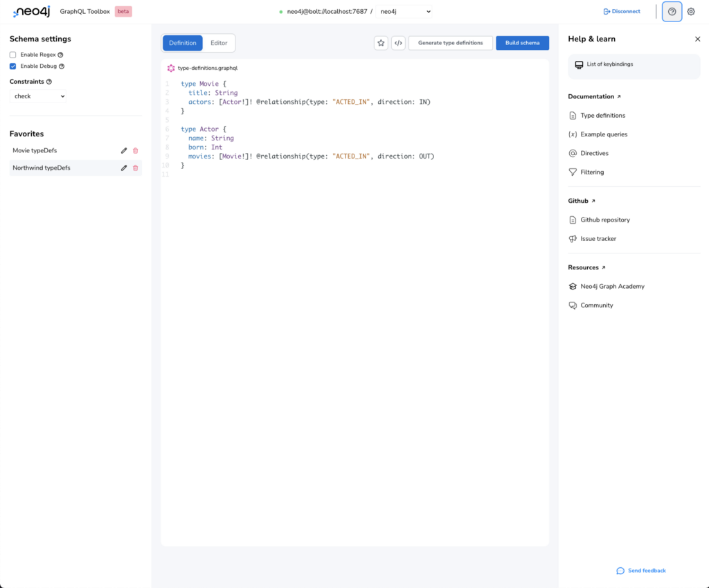Screen dimensions: 709x588
Task: Click the neo4j@bolt://localhost:7687 connection text
Action: coord(327,12)
